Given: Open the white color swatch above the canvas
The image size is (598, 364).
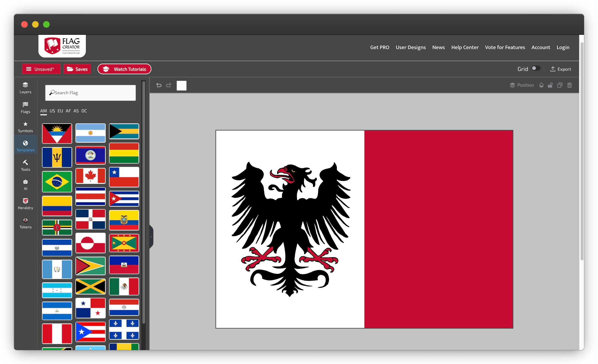Looking at the screenshot, I should pos(181,86).
